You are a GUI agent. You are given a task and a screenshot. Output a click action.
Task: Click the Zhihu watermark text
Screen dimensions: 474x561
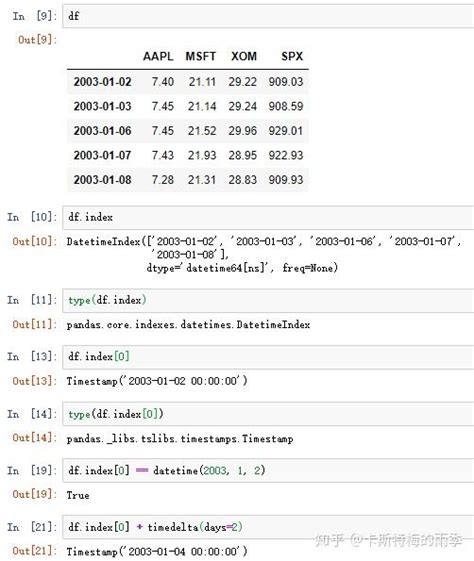point(388,540)
